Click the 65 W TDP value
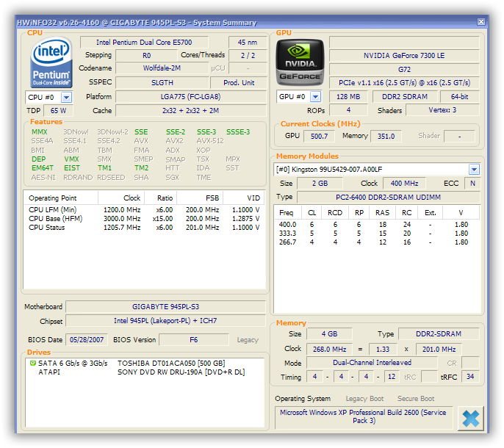The height and width of the screenshot is (448, 504). coord(59,111)
